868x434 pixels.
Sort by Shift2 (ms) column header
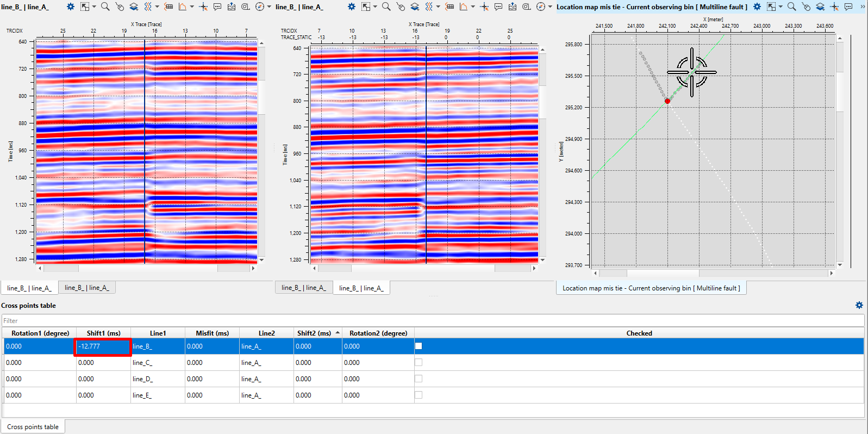(x=314, y=333)
